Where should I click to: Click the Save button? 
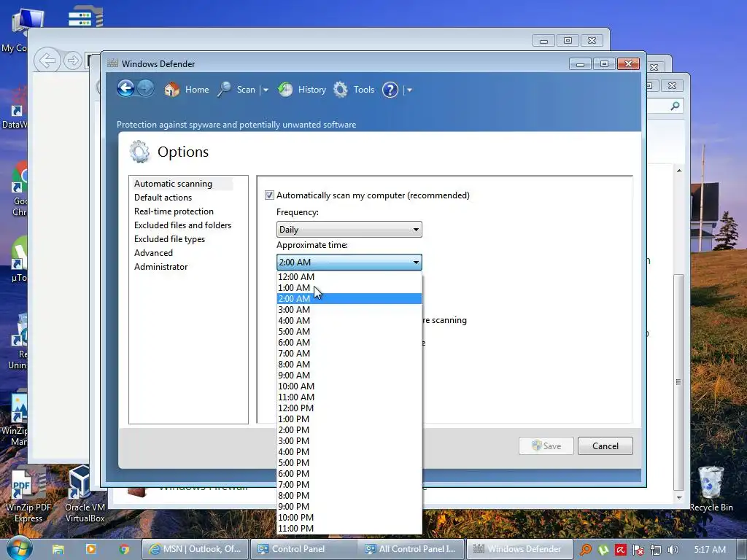pyautogui.click(x=546, y=446)
